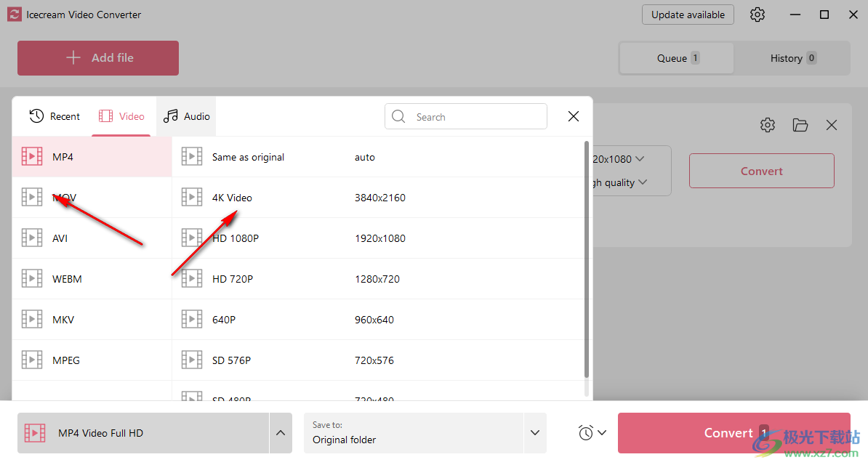Click the format Search field
Image resolution: width=868 pixels, height=465 pixels.
click(465, 116)
